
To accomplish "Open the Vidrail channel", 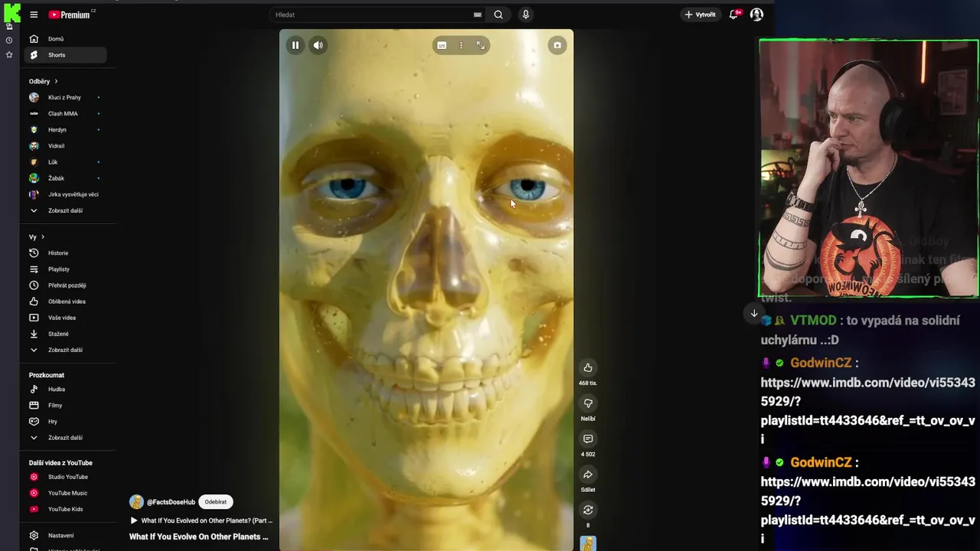I will point(65,145).
